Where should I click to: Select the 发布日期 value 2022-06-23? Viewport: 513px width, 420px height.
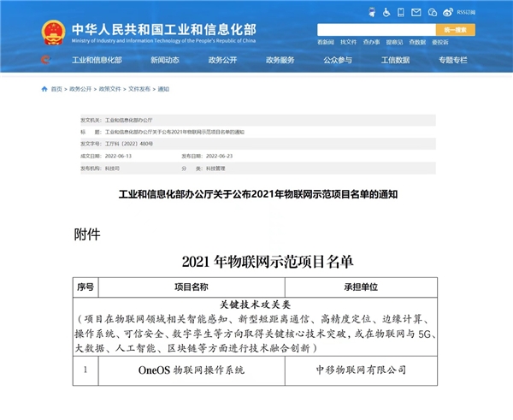point(219,157)
